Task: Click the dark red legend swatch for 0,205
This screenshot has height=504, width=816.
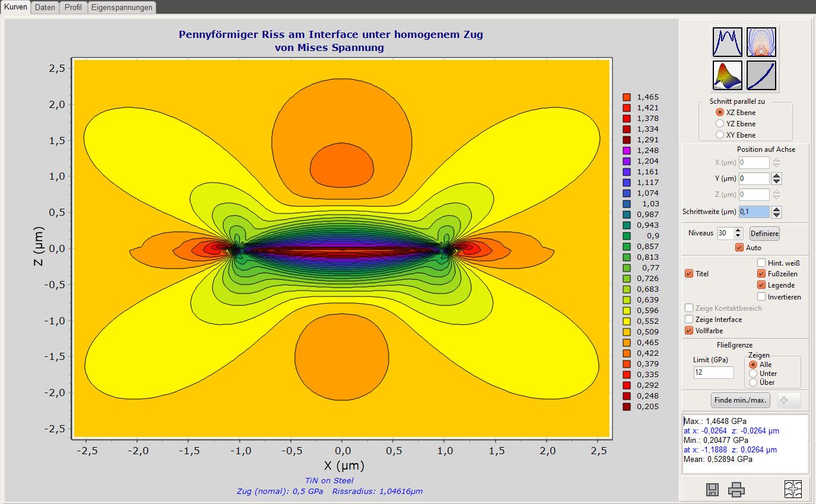Action: tap(626, 406)
